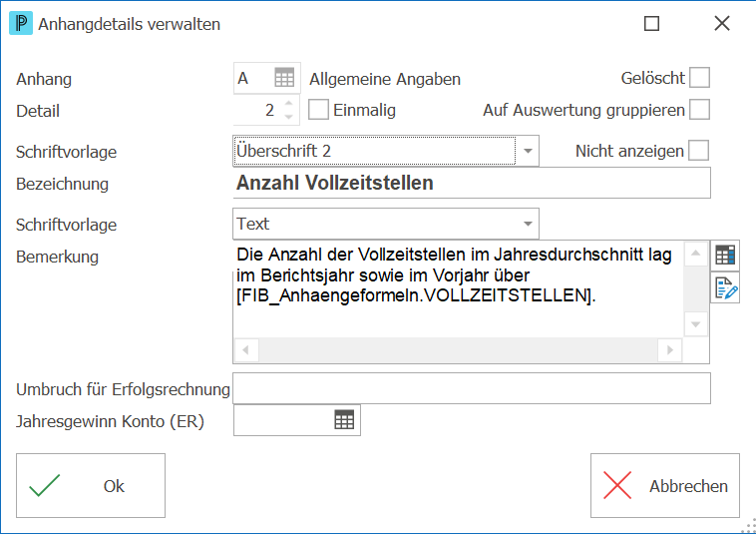Click inside the Bemerkung text area
This screenshot has width=756, height=534.
click(458, 288)
